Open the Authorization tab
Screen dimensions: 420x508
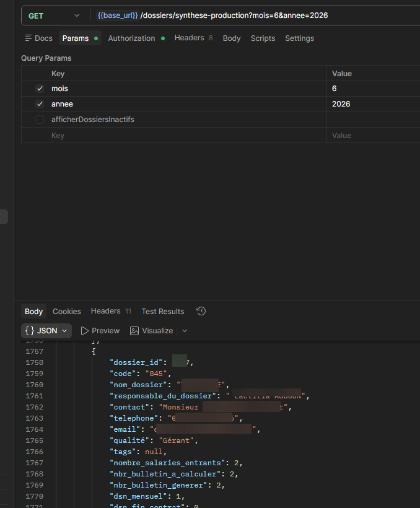(136, 38)
